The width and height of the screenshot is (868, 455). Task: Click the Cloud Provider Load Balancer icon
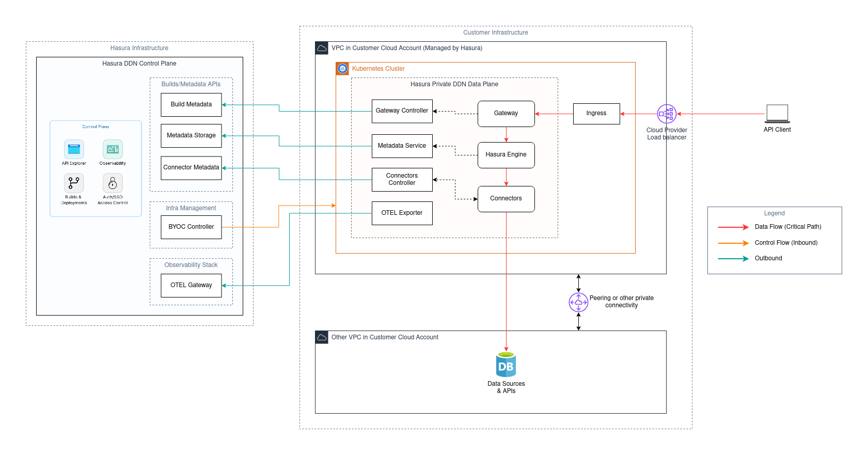[x=667, y=114]
